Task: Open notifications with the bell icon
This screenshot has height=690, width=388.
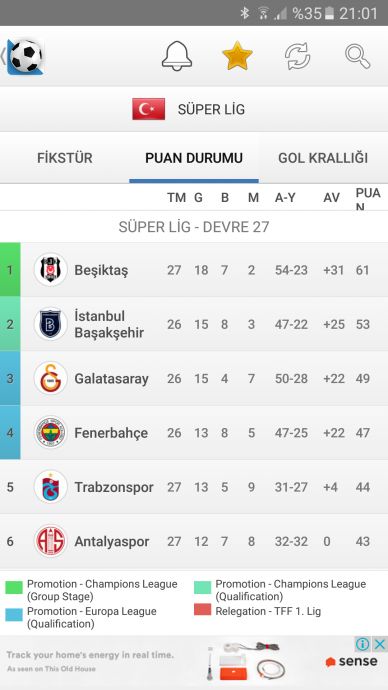Action: 177,56
